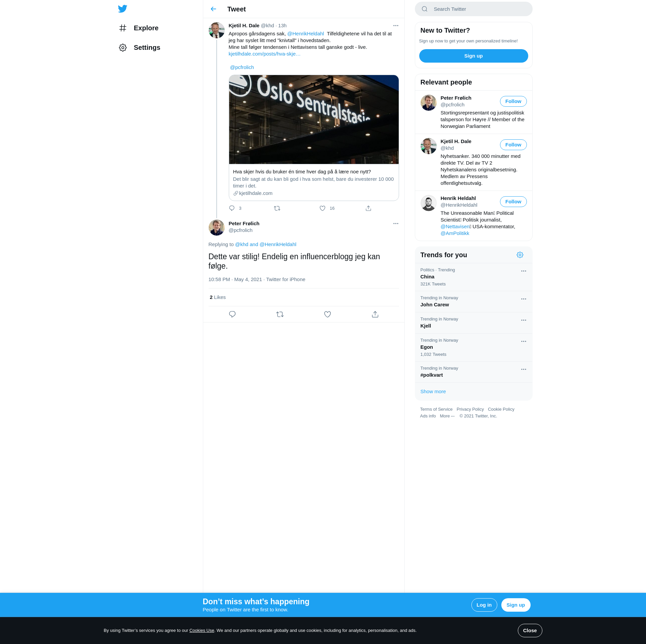
Task: Open the 10:58 PM · May 4, 2021 timestamp
Action: pos(235,279)
